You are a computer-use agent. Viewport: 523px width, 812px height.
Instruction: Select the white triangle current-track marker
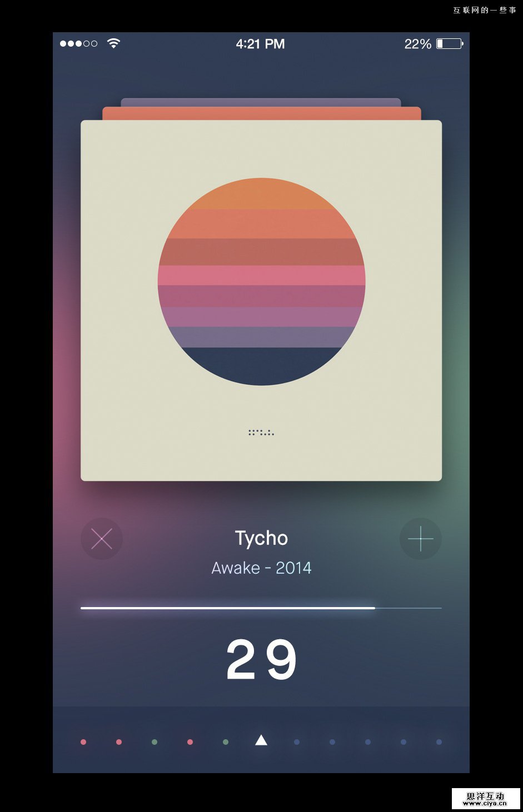tap(261, 740)
